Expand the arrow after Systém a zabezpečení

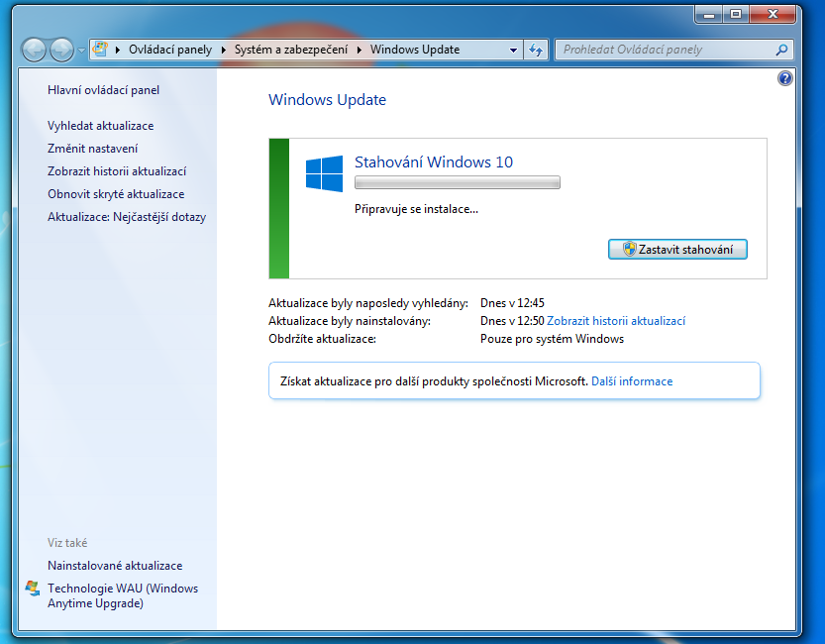coord(360,50)
